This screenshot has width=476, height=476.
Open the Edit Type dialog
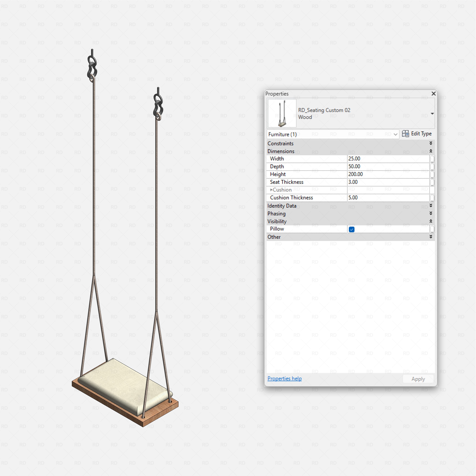[x=421, y=134]
